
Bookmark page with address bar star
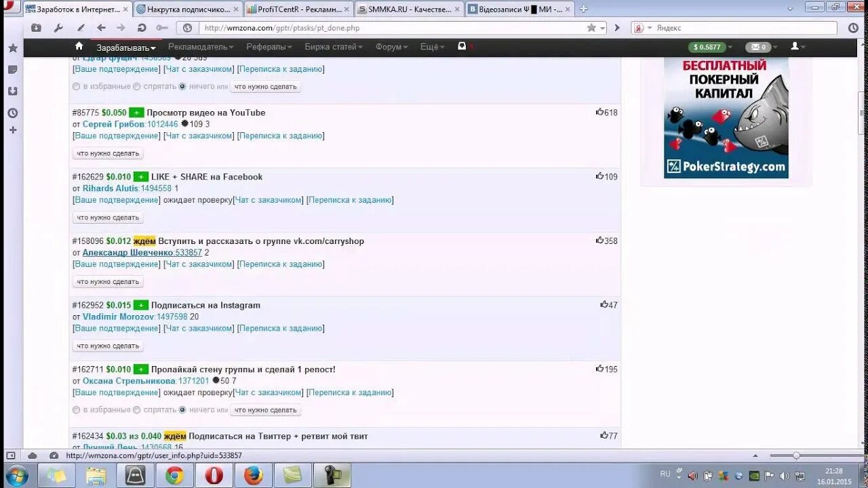tap(591, 28)
